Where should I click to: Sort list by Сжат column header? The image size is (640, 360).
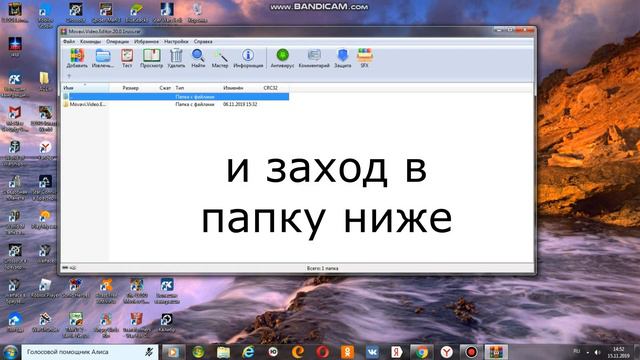point(165,88)
